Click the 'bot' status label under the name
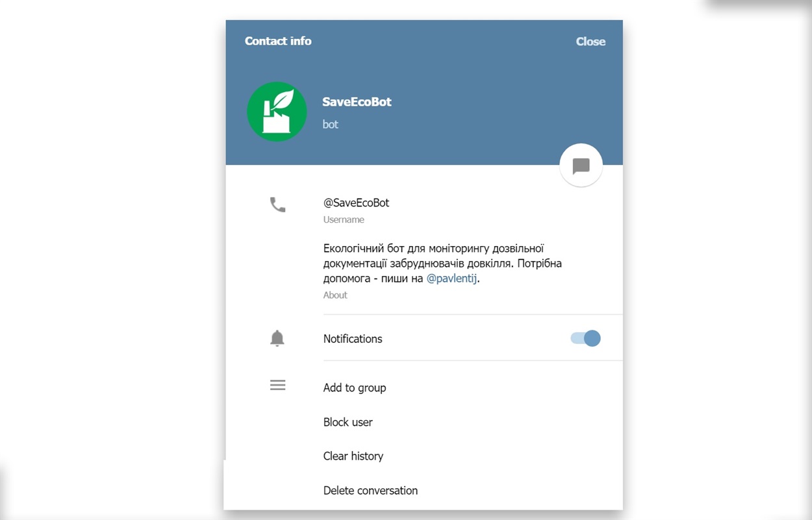The height and width of the screenshot is (520, 812). tap(331, 124)
